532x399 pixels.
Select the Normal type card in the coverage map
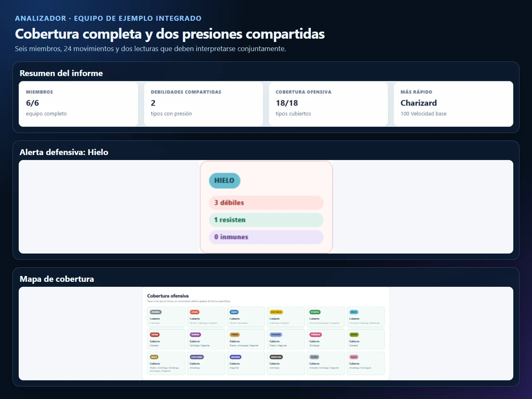coord(166,317)
